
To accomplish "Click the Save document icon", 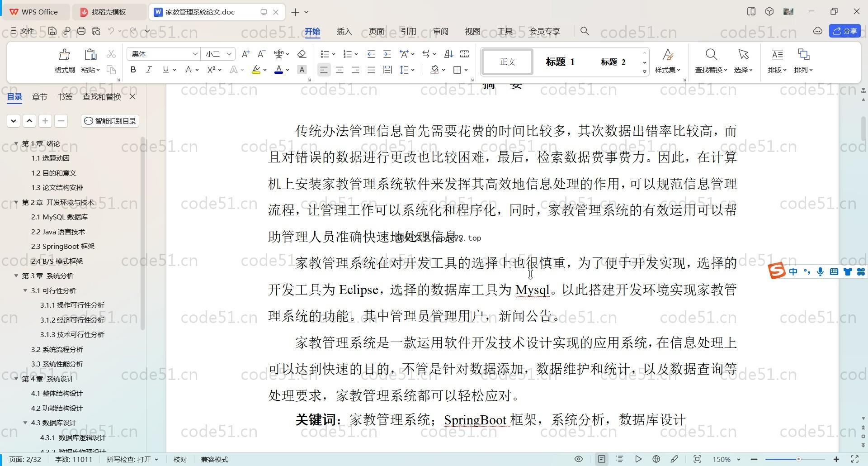I will [52, 31].
